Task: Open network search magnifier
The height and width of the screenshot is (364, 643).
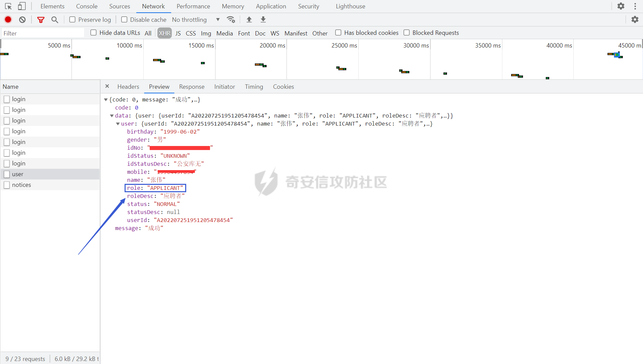Action: click(x=55, y=20)
